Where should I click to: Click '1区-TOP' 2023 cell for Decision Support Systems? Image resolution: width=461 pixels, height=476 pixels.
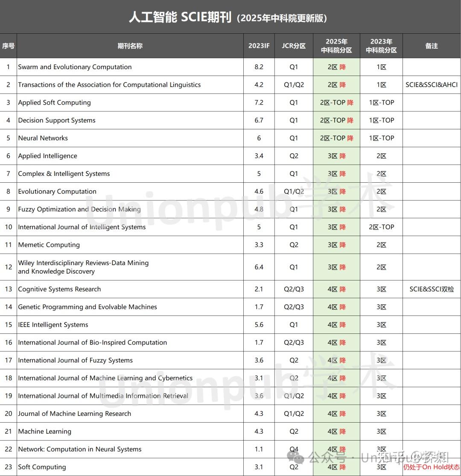381,120
